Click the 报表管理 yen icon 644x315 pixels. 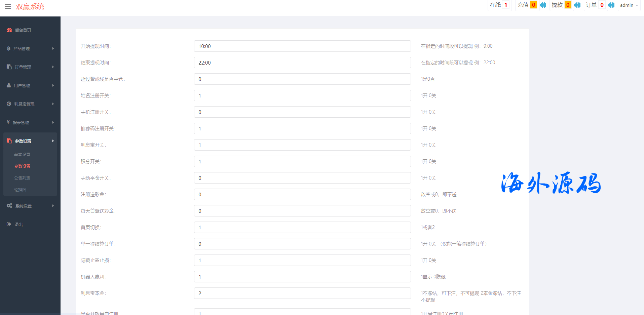tap(8, 122)
